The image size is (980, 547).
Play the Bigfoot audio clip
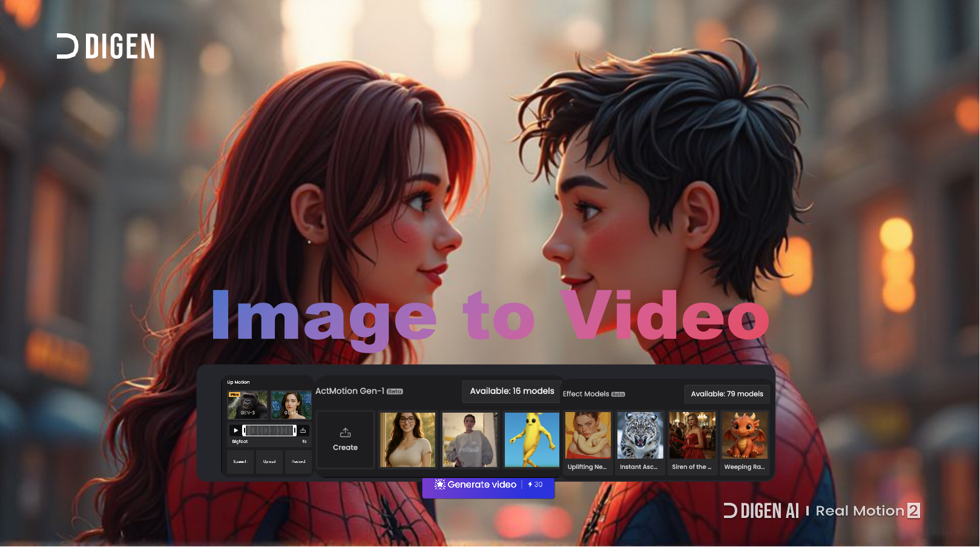coord(235,430)
